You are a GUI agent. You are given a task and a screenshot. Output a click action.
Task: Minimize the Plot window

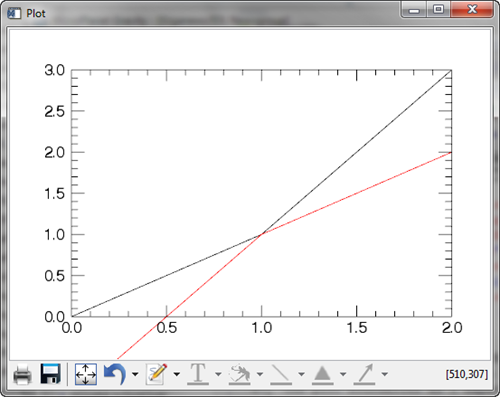414,10
